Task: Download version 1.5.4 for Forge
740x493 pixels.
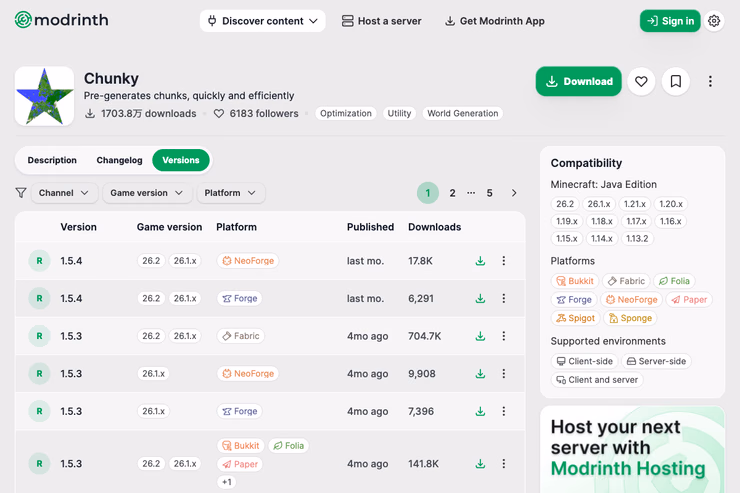Action: [x=480, y=299]
